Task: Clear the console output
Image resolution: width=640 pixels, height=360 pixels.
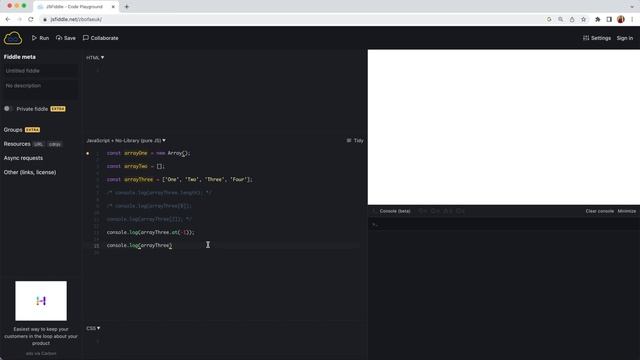Action: pyautogui.click(x=600, y=211)
